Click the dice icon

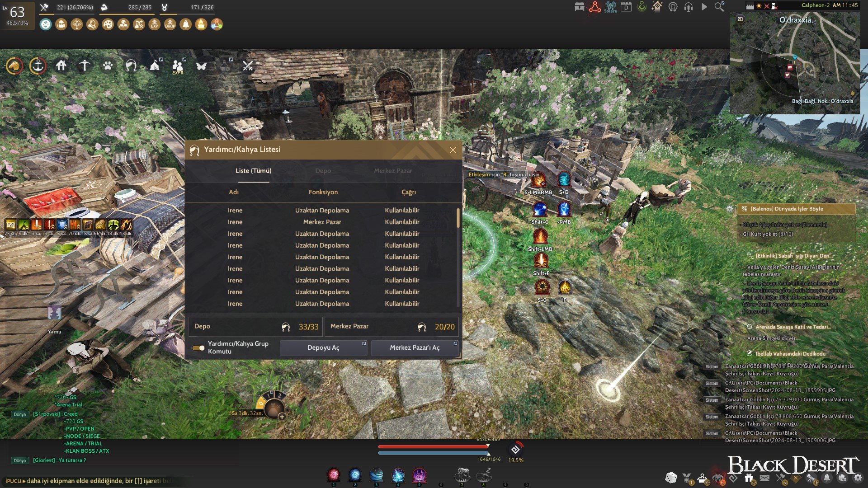pos(671,478)
